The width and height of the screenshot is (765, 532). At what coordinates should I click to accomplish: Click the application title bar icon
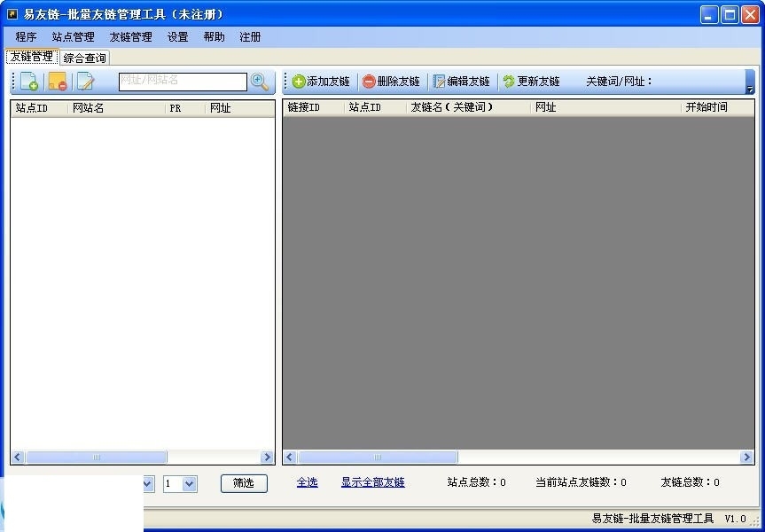pos(12,14)
